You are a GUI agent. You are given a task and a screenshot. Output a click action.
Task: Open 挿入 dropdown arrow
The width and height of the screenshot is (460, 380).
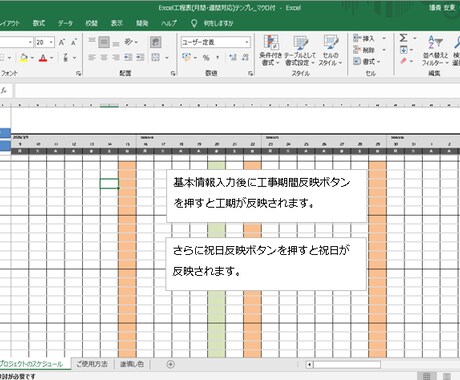pos(384,39)
